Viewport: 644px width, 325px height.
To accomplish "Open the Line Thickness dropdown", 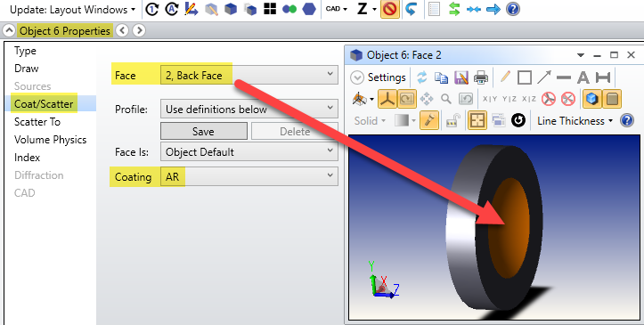I will coord(575,120).
